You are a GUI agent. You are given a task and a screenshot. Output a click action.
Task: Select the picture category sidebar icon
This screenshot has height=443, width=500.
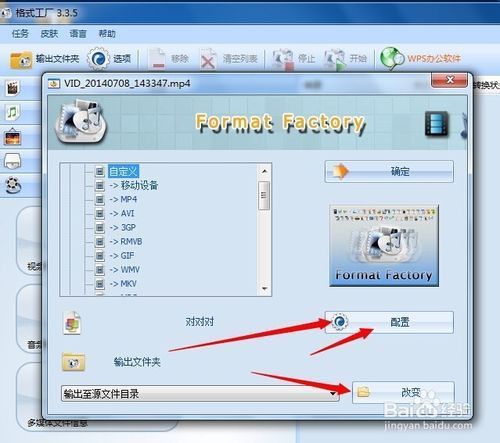[13, 137]
